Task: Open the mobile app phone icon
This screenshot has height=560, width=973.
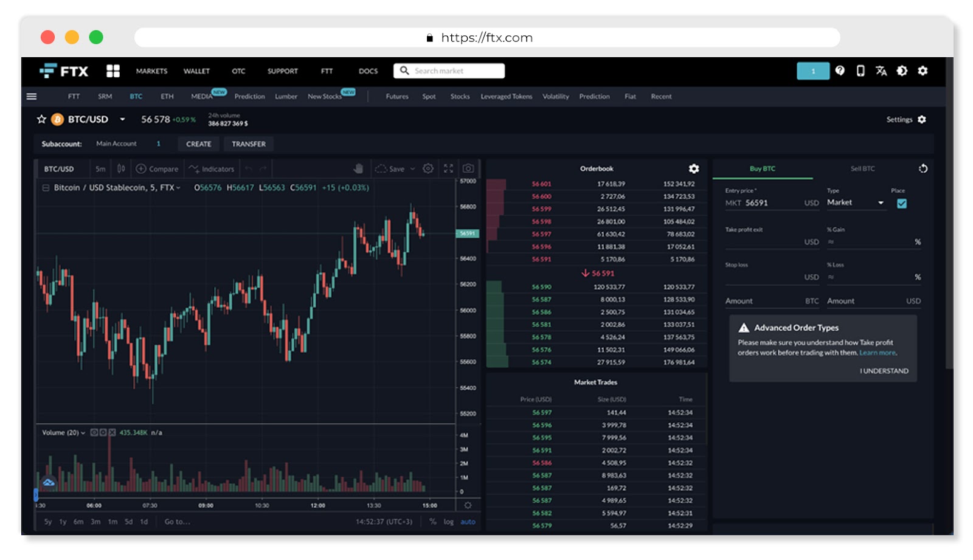Action: tap(860, 71)
